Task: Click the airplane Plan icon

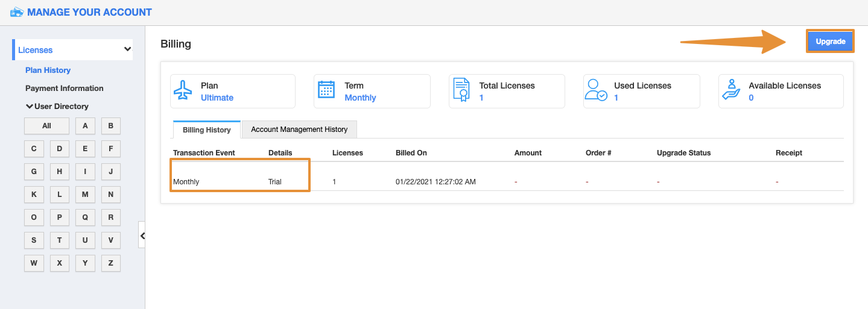Action: pos(183,91)
